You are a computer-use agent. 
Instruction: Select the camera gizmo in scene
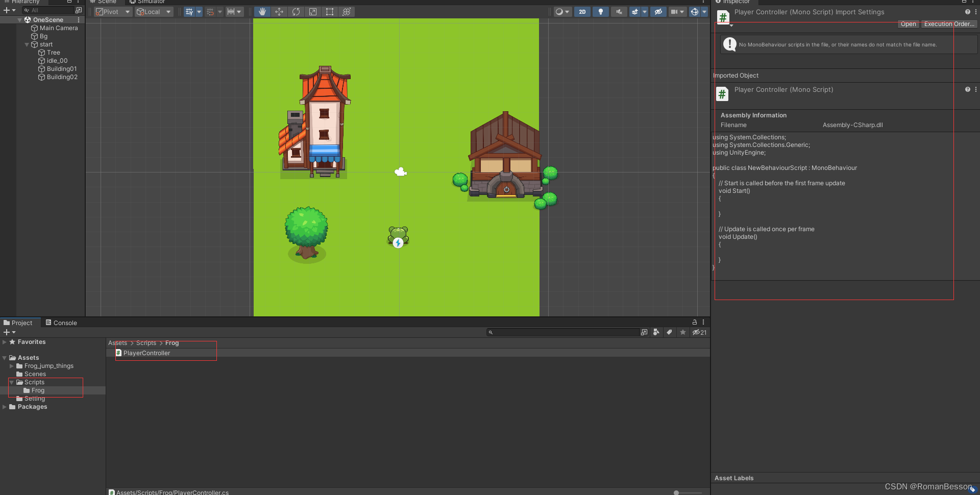click(x=401, y=172)
